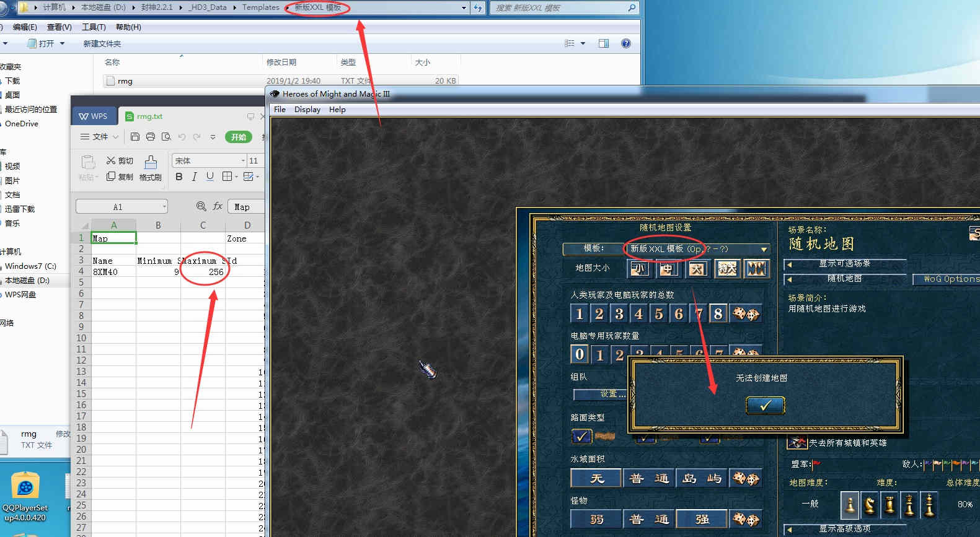980x537 pixels.
Task: Select extra large (特大) map size
Action: click(728, 268)
